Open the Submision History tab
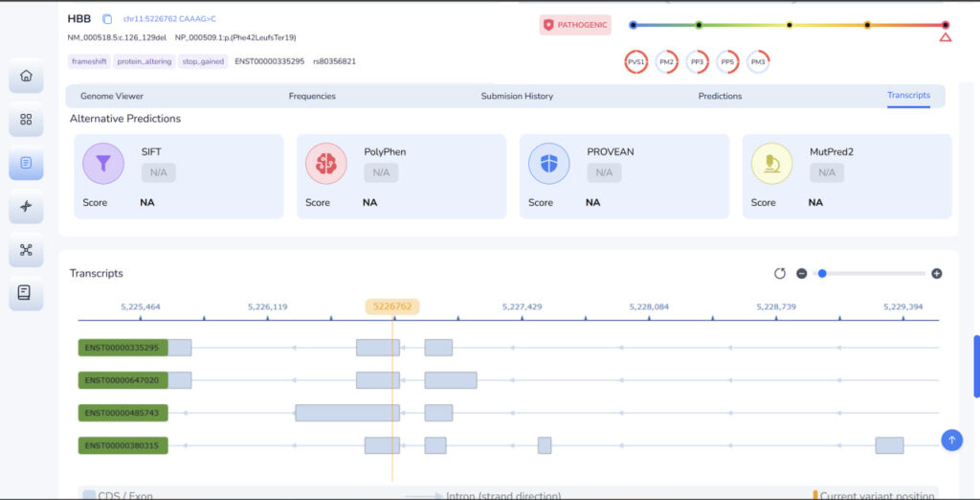The image size is (980, 500). [x=517, y=97]
